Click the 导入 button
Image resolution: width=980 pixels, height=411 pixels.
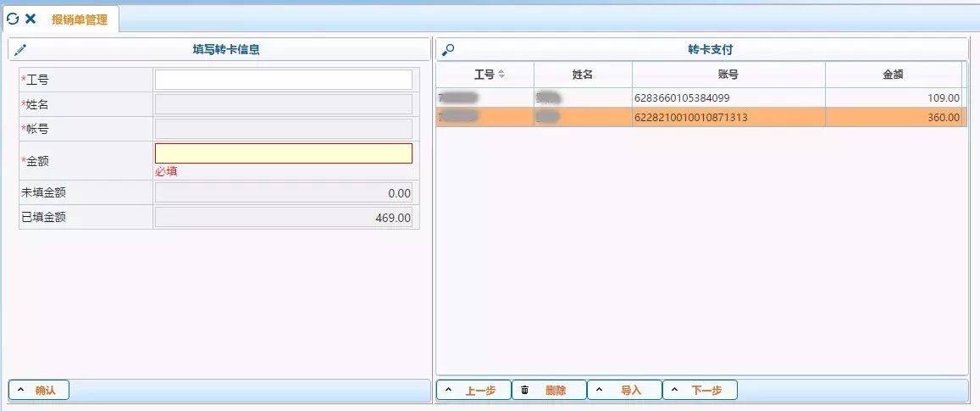pos(624,390)
